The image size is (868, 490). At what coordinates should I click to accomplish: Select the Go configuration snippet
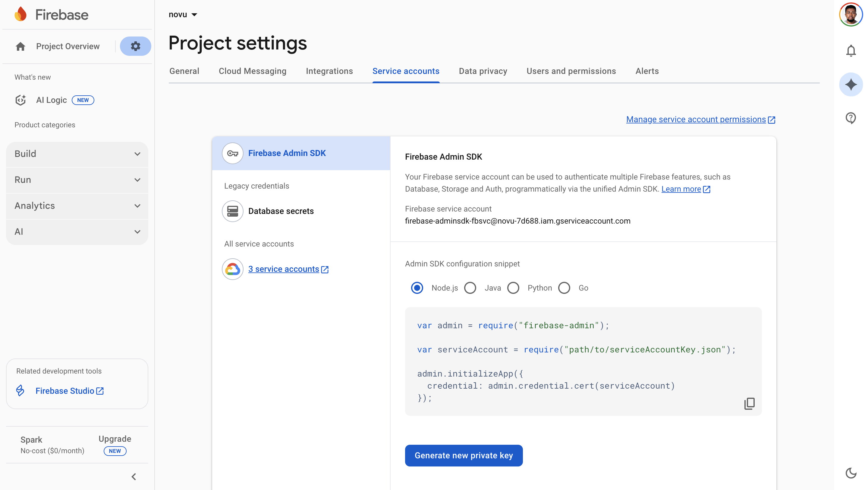564,288
